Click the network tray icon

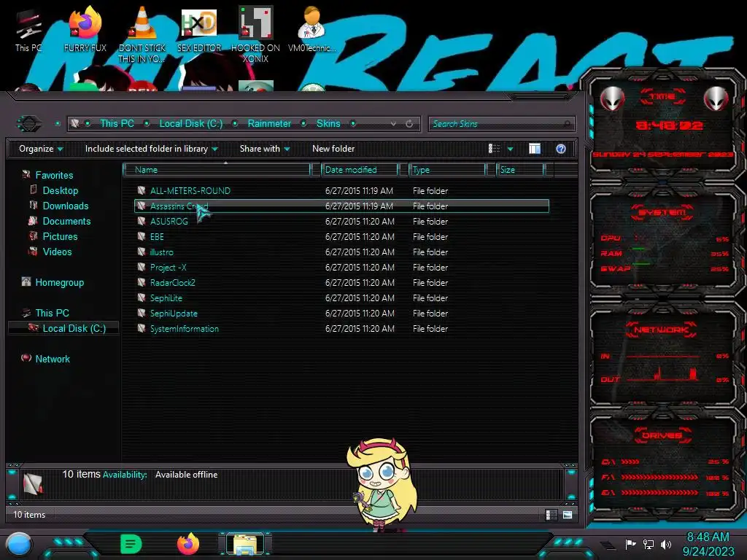coord(649,544)
